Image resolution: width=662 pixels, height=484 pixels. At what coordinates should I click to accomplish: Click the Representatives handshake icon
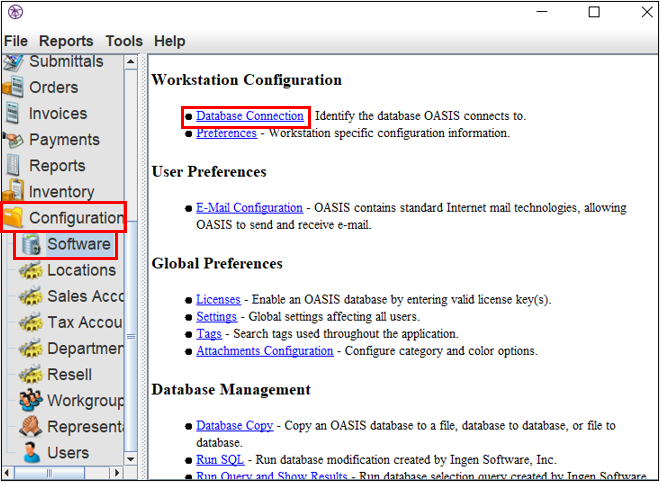pos(31,427)
